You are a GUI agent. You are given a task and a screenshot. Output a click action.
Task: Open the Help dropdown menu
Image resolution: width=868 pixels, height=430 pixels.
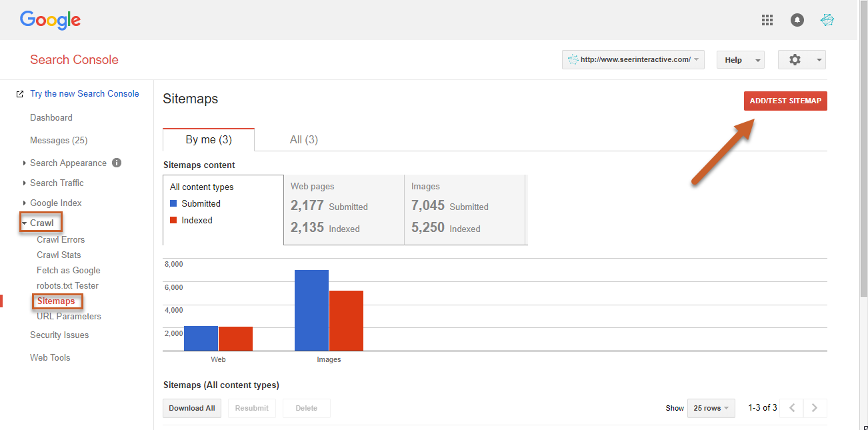(x=740, y=60)
